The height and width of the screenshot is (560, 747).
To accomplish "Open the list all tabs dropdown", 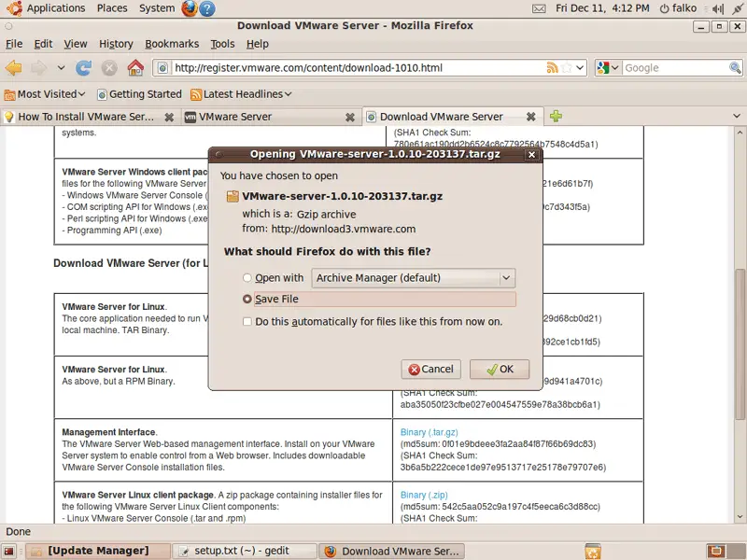I will click(737, 116).
